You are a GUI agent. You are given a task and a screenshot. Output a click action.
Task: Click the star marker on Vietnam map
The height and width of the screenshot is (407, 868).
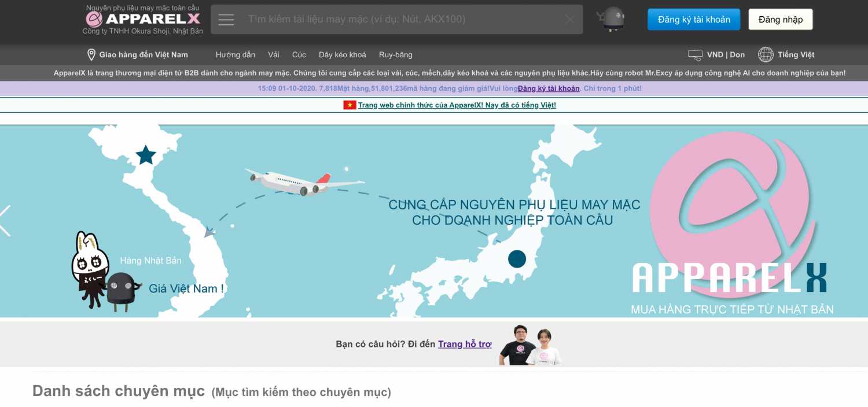pyautogui.click(x=146, y=155)
